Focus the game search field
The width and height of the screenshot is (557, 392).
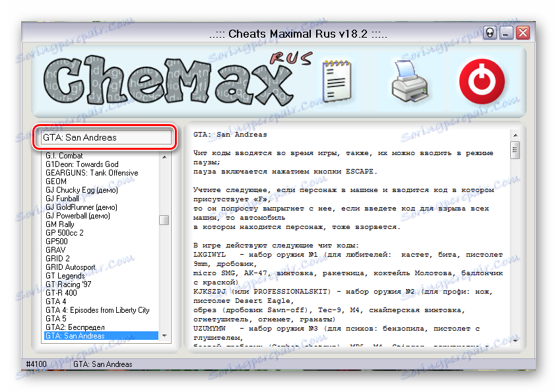click(x=106, y=137)
